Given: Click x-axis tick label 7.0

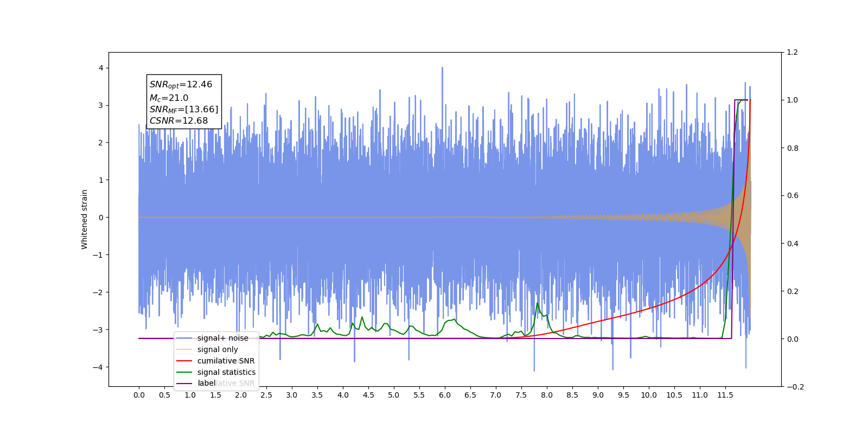Looking at the screenshot, I should click(x=496, y=395).
